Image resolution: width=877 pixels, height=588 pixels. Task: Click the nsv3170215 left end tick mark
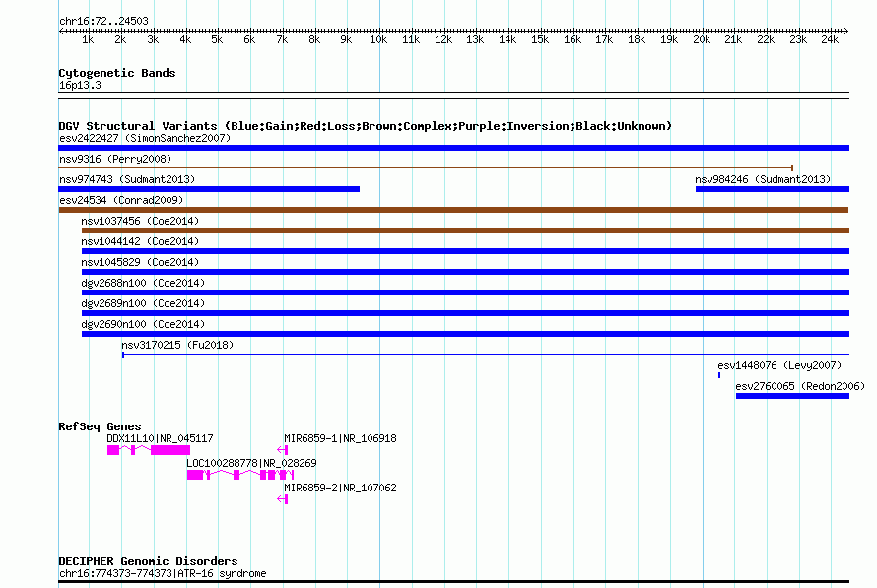coord(123,355)
